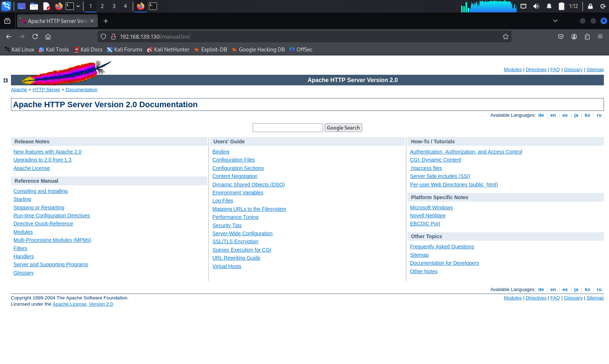Launch the text editor icon in taskbar
609x364 pixels.
click(46, 6)
